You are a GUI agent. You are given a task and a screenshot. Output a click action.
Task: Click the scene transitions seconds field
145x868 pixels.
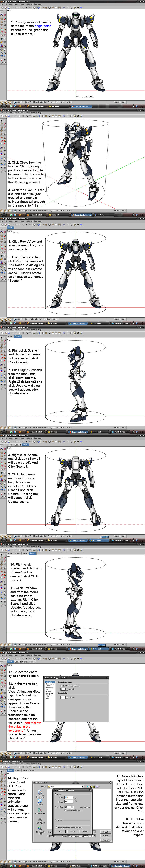click(63, 689)
